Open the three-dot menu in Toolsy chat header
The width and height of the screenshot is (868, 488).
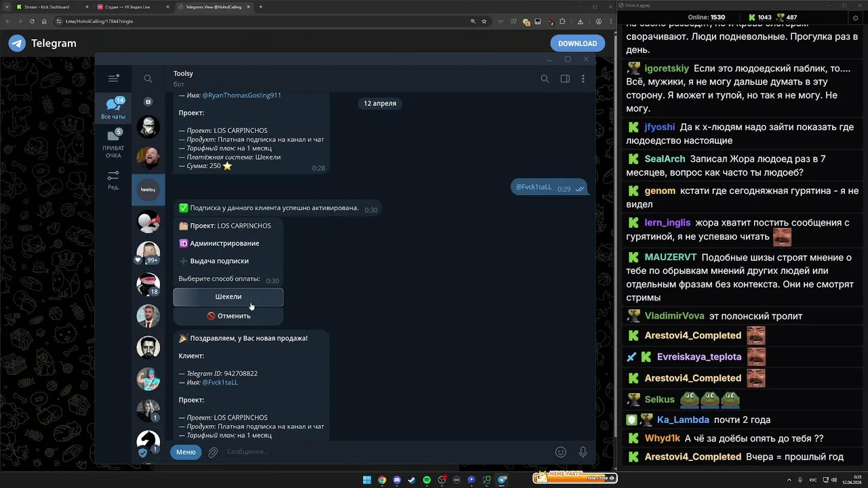pyautogui.click(x=583, y=79)
